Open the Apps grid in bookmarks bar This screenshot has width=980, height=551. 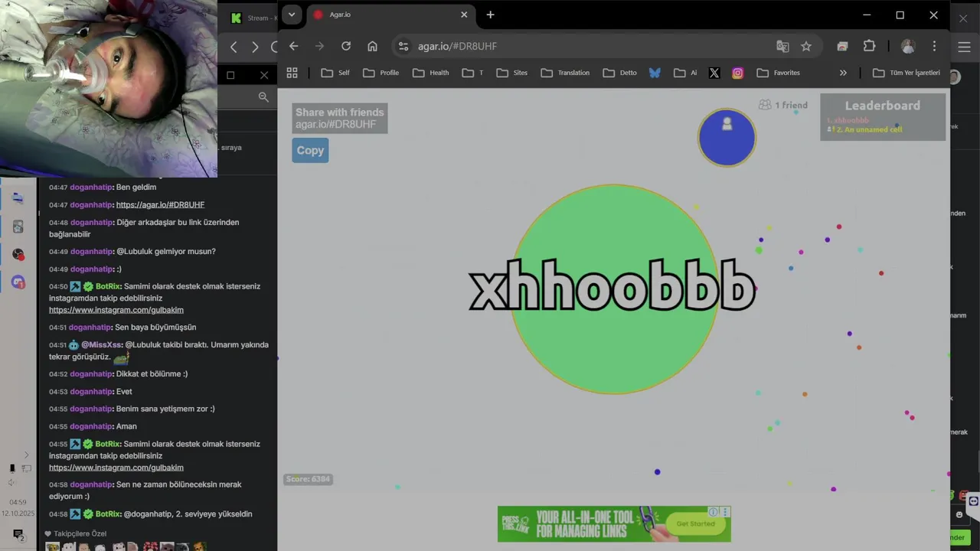[292, 73]
